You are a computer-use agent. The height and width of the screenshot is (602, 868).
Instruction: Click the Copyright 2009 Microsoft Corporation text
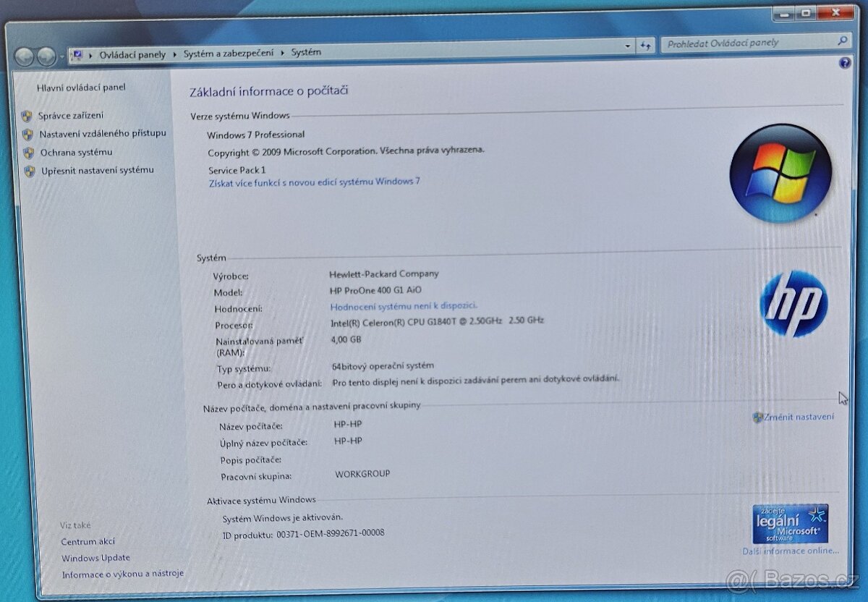(x=346, y=152)
